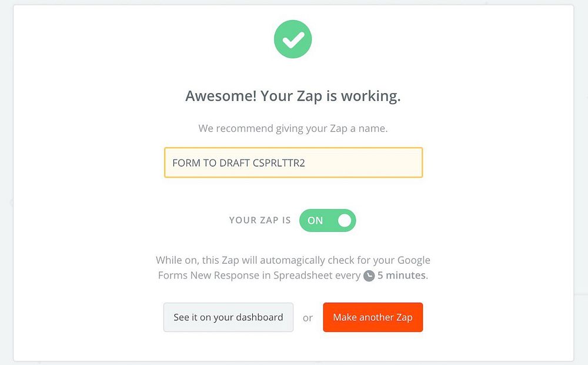Click the recommend giving your Zap a name text
Image resolution: width=588 pixels, height=365 pixels.
coord(293,128)
